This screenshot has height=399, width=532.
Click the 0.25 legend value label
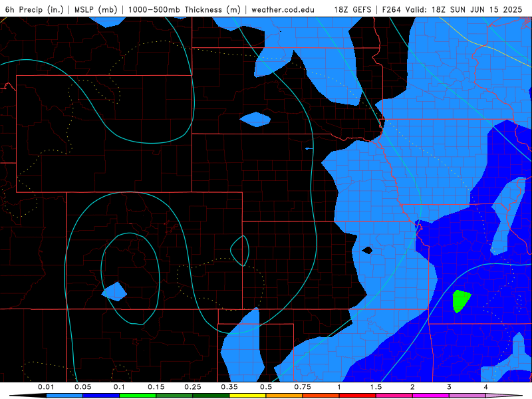[x=193, y=387]
